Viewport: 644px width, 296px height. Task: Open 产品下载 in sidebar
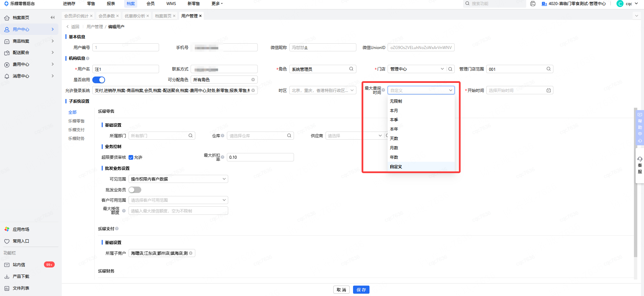pos(21,277)
